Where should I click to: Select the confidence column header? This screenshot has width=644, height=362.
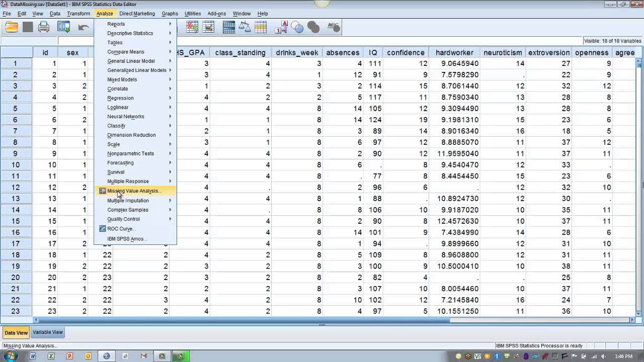pos(406,52)
